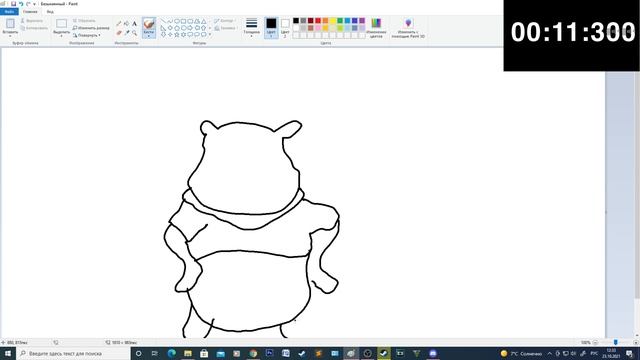Image resolution: width=640 pixels, height=360 pixels.
Task: Select the Fill with color bucket tool
Action: coord(127,24)
